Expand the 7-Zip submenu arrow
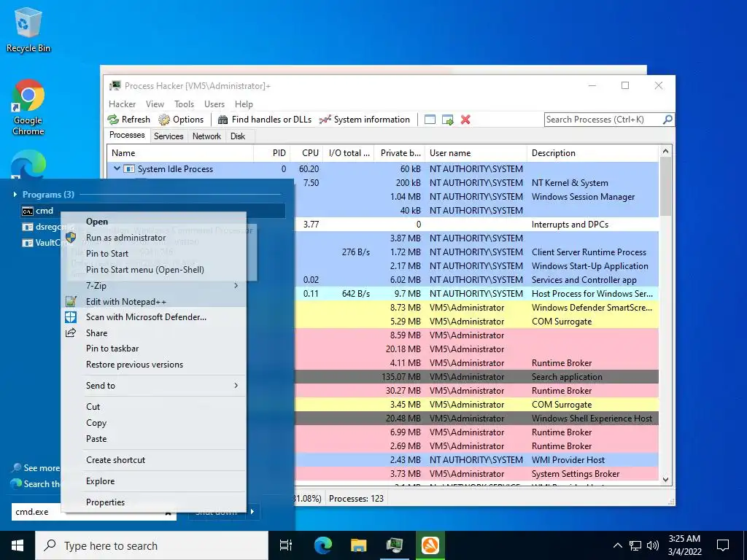747x560 pixels. coord(236,285)
